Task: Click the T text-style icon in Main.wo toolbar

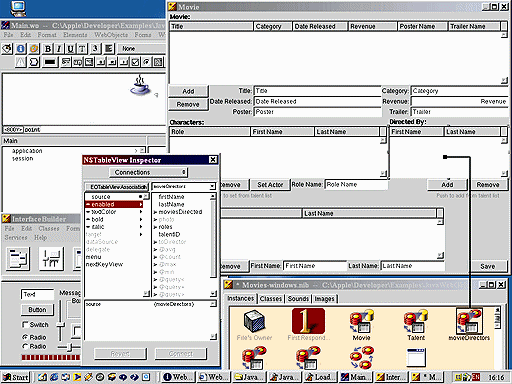Action: (x=82, y=49)
